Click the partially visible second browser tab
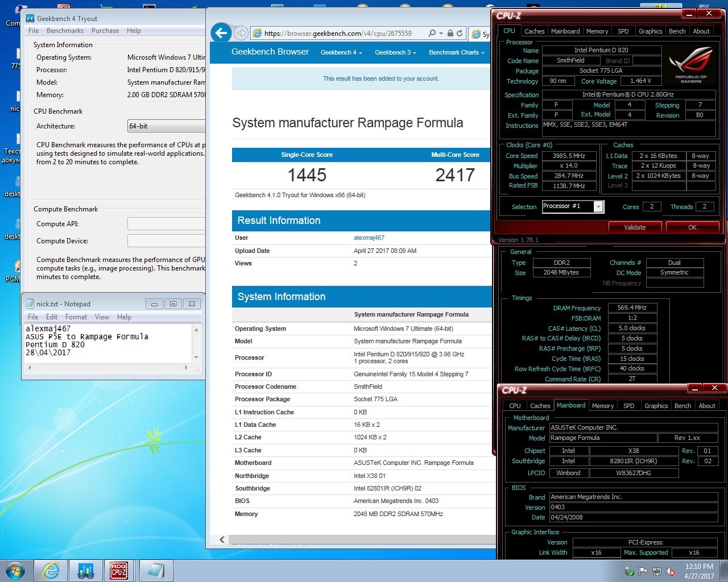This screenshot has height=582, width=728. click(x=481, y=34)
